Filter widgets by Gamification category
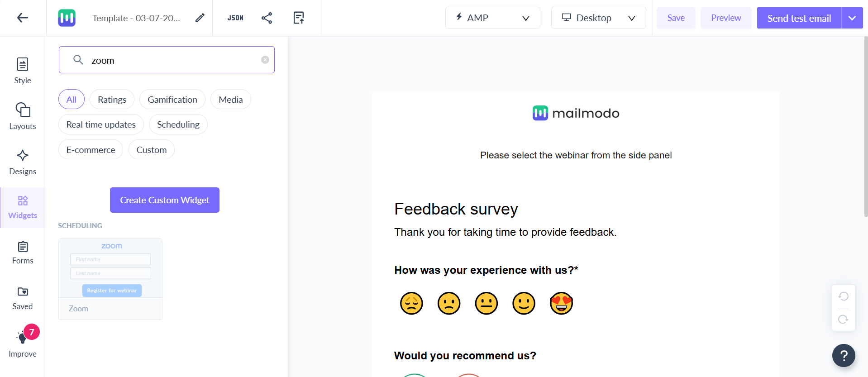This screenshot has height=377, width=868. tap(172, 100)
